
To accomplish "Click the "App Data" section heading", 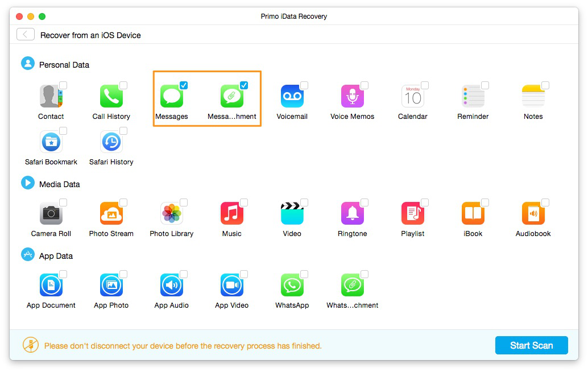I will pos(56,256).
